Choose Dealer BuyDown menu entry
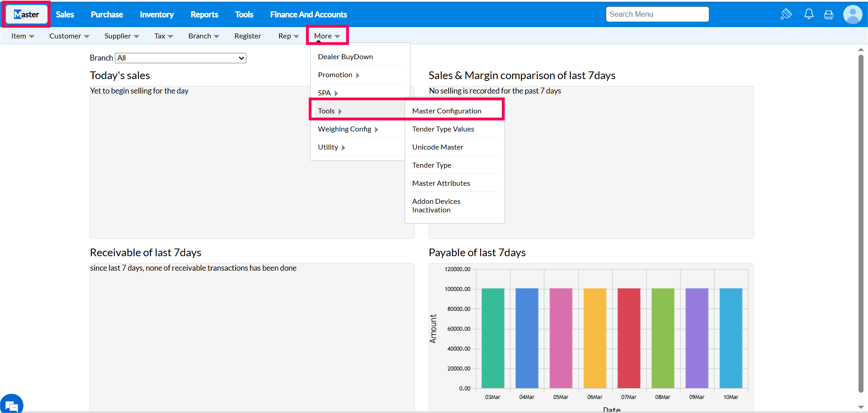This screenshot has width=868, height=413. click(x=345, y=56)
